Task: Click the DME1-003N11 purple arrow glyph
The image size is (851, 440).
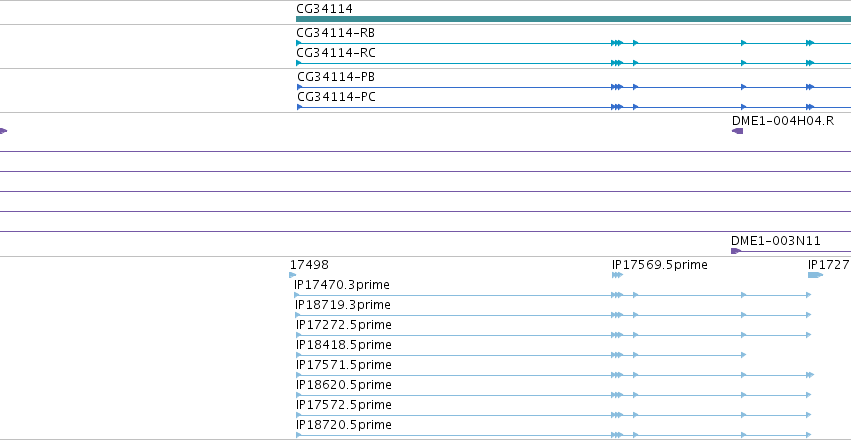Action: (x=736, y=251)
